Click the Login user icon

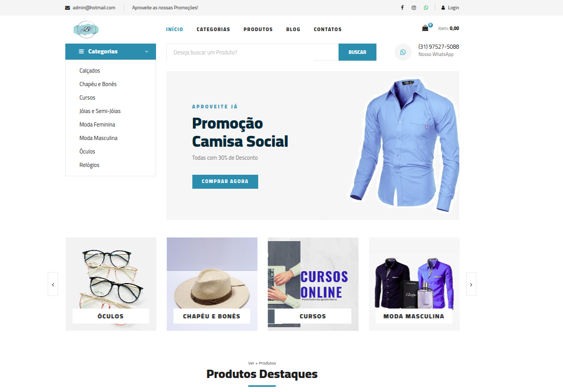pyautogui.click(x=443, y=8)
